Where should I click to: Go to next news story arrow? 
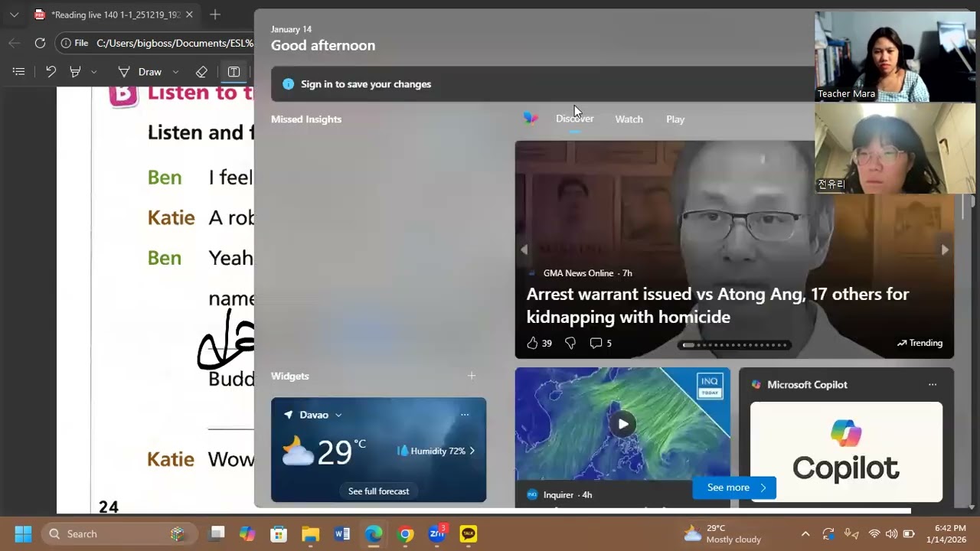pos(944,249)
